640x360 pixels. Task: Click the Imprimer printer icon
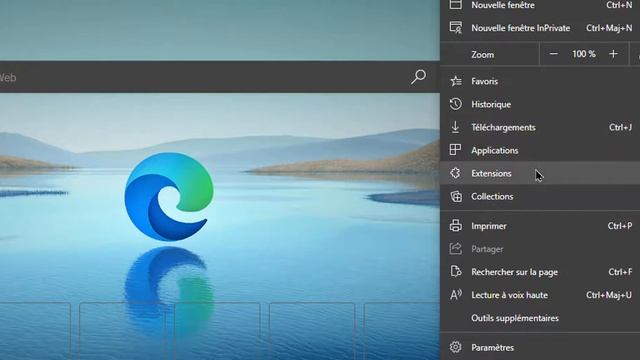pos(456,226)
